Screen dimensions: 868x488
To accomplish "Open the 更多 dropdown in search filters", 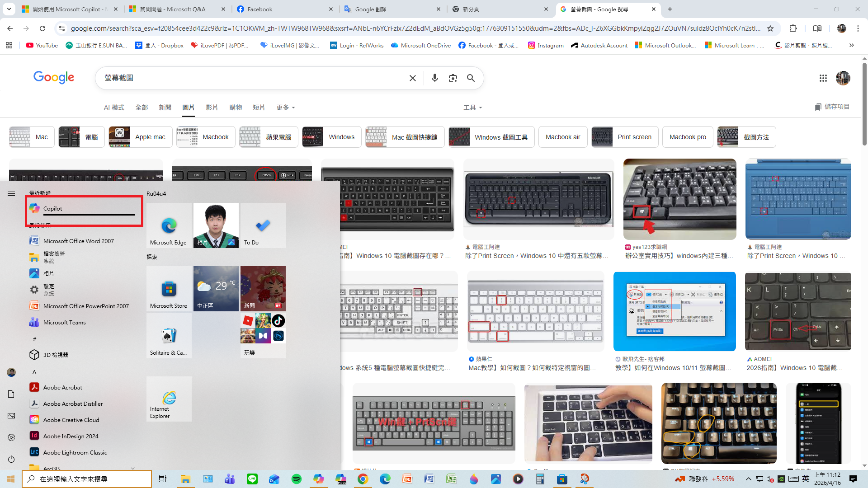I will click(x=286, y=108).
